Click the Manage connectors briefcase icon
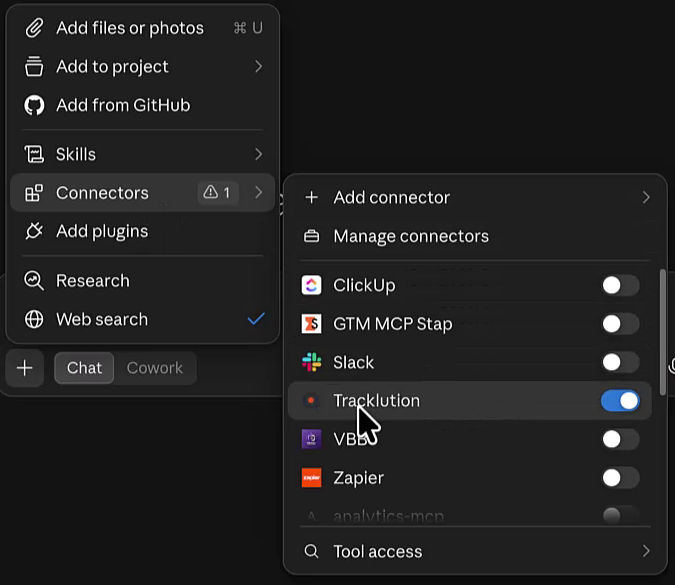This screenshot has width=675, height=585. 312,236
